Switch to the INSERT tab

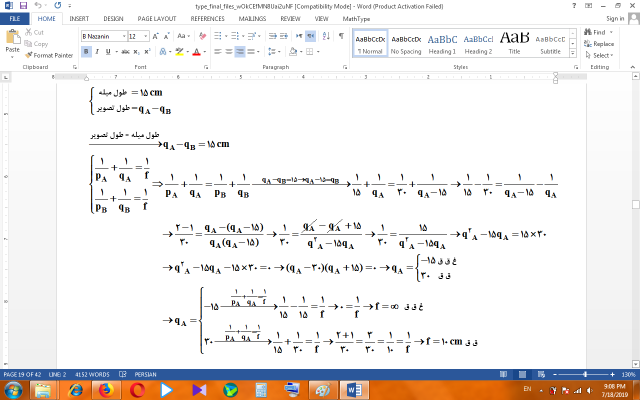point(79,19)
